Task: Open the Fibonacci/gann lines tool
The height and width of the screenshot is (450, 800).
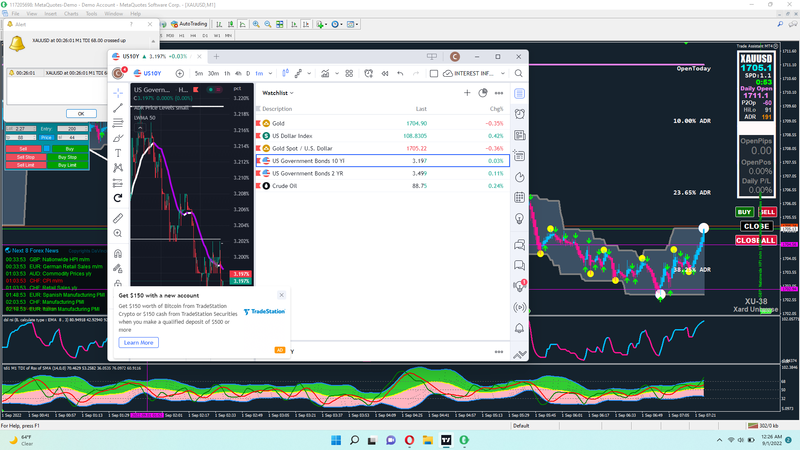Action: [118, 123]
